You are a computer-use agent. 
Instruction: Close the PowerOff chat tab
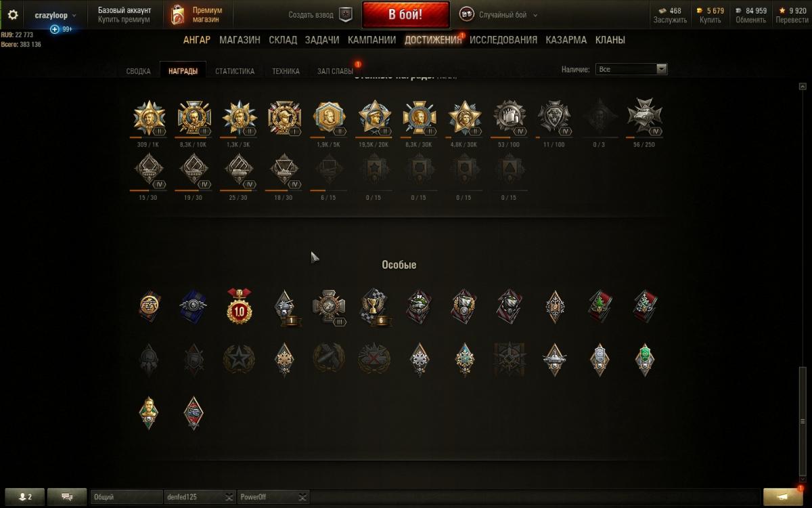tap(302, 497)
